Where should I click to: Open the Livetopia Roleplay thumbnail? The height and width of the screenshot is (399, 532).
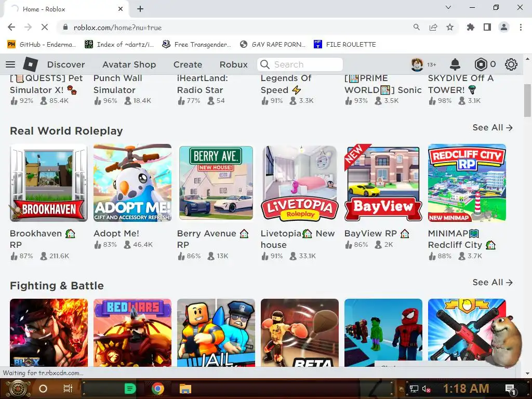tap(300, 183)
